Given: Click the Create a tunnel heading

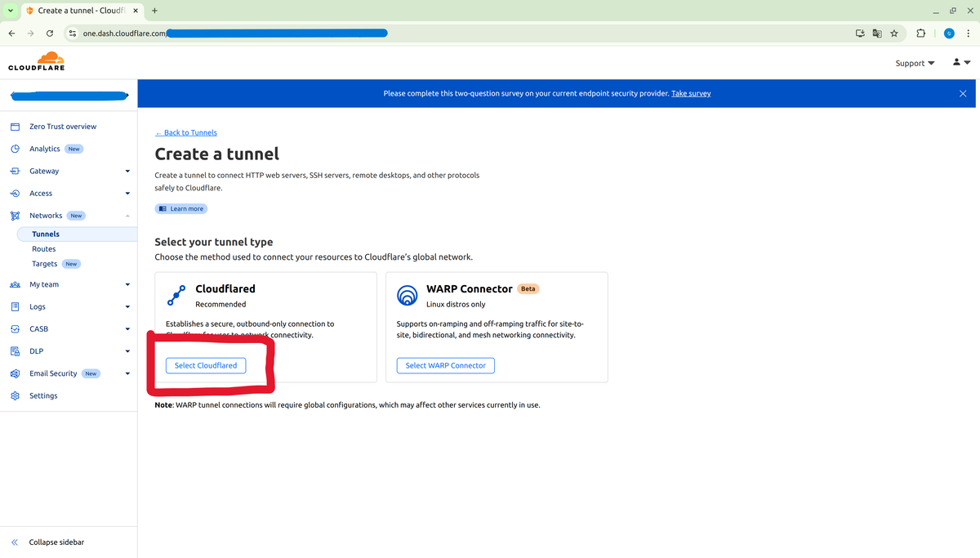Looking at the screenshot, I should [x=217, y=154].
